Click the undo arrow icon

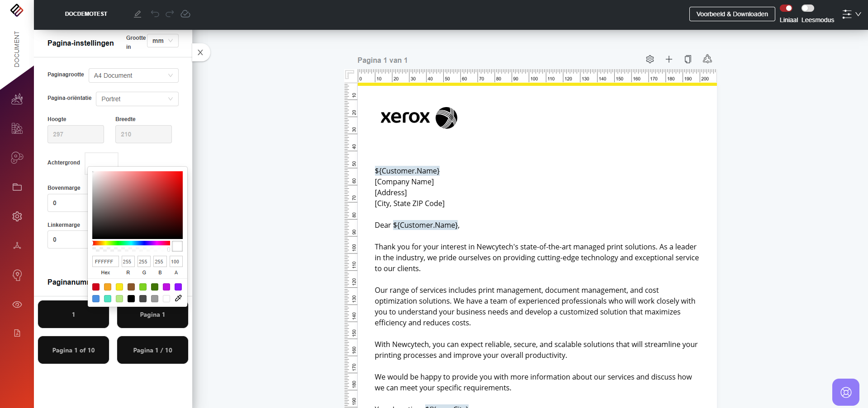click(155, 14)
